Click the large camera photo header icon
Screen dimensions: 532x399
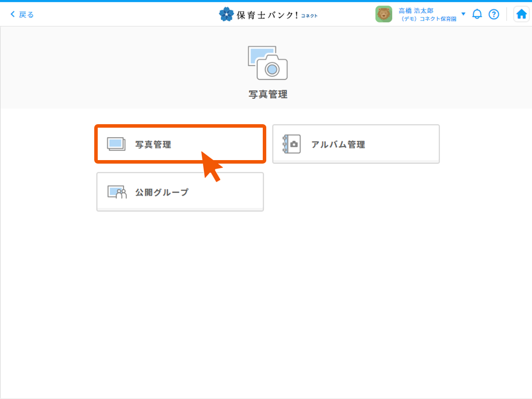point(268,63)
